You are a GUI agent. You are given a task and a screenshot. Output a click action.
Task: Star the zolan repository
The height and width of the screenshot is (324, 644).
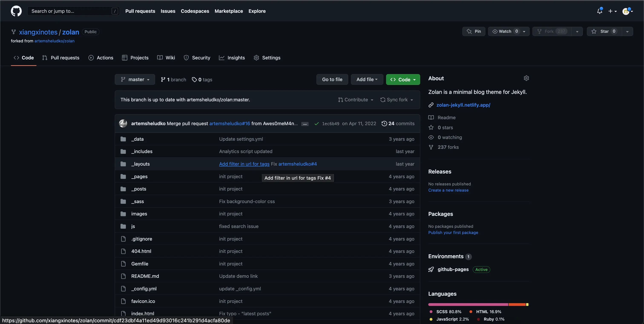click(605, 31)
